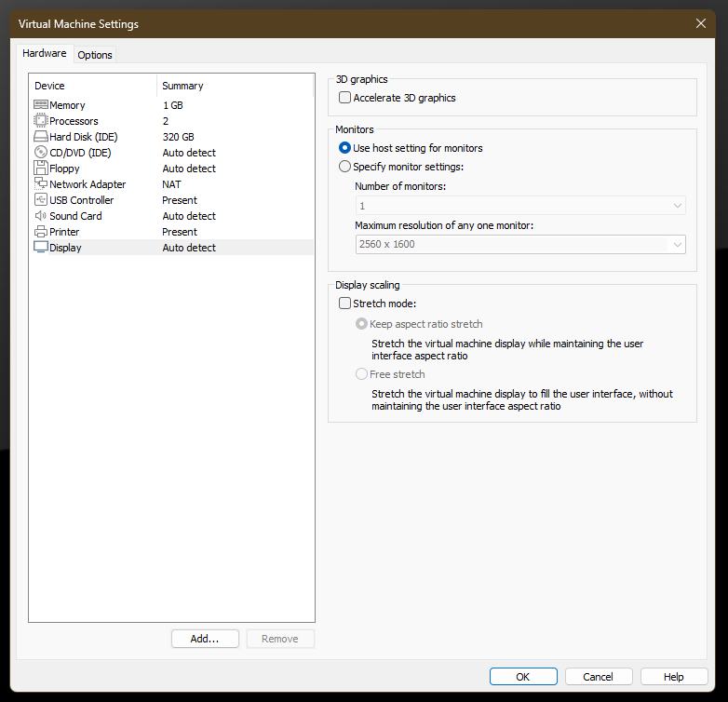
Task: Click the Cancel button
Action: point(599,677)
